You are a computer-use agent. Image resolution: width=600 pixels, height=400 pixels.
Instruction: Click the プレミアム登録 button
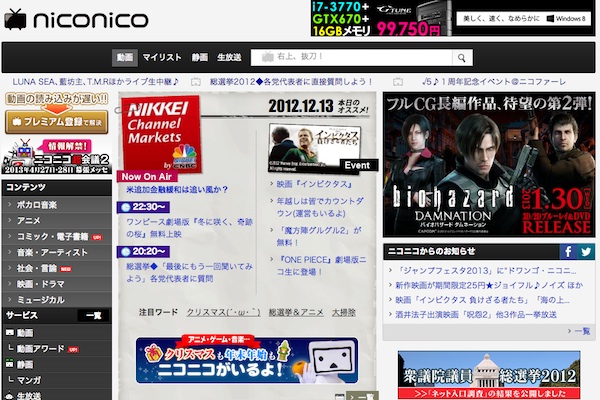pos(56,122)
